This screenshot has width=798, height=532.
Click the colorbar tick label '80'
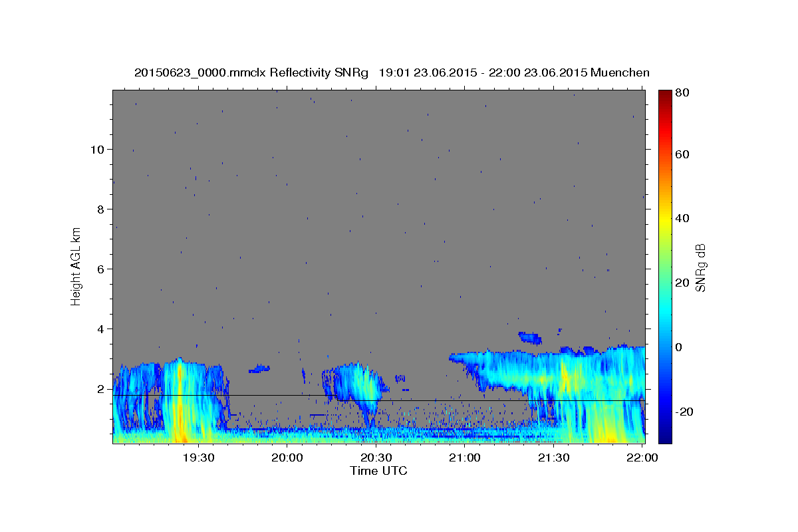tap(682, 93)
